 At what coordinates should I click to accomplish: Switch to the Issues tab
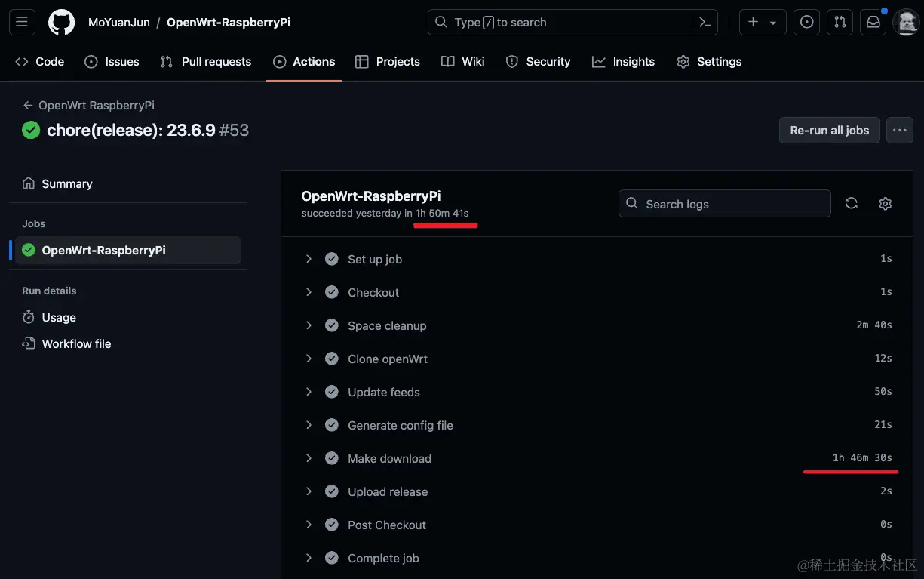[x=112, y=62]
